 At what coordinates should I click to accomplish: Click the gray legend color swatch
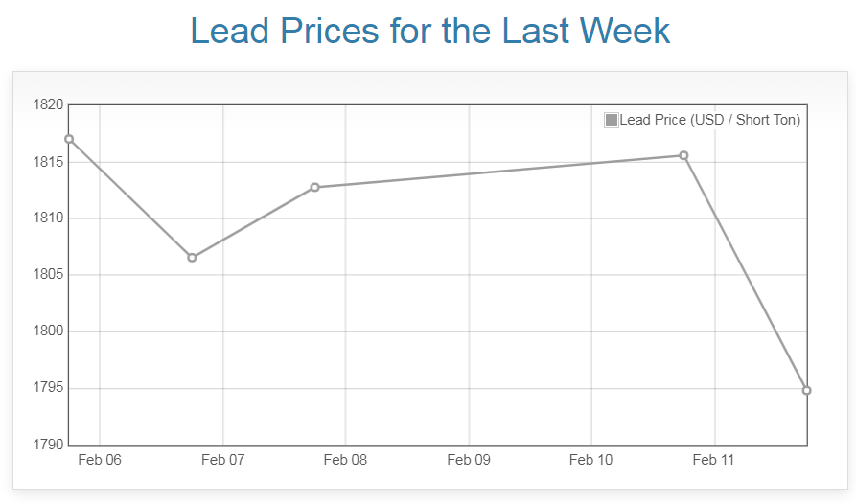pos(612,120)
